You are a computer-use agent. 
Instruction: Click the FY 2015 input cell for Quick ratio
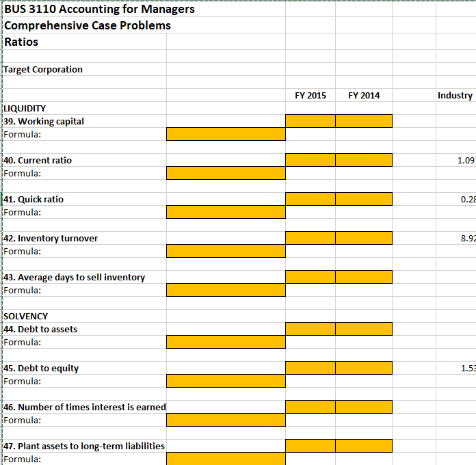(x=310, y=199)
